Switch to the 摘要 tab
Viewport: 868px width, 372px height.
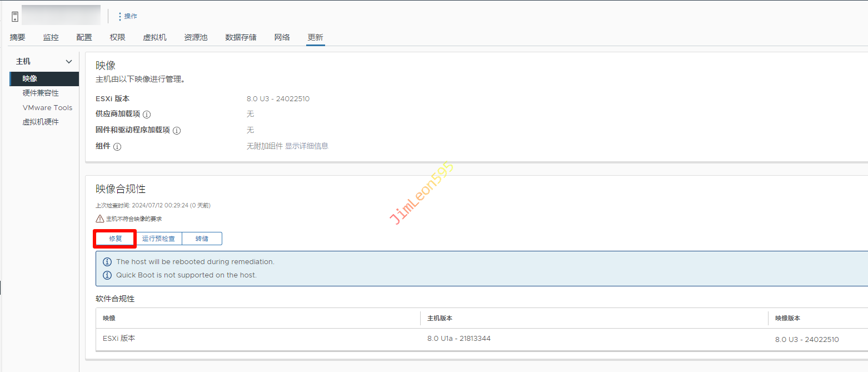coord(18,37)
